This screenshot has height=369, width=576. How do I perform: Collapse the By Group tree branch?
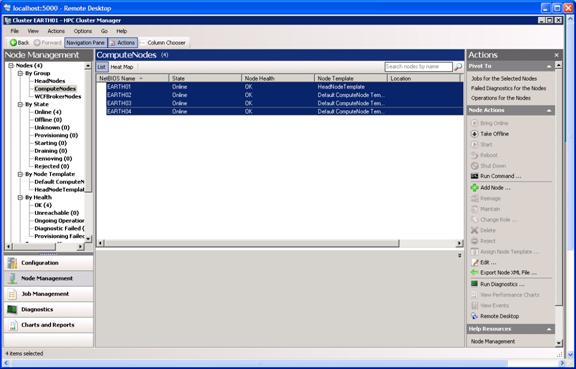(20, 73)
